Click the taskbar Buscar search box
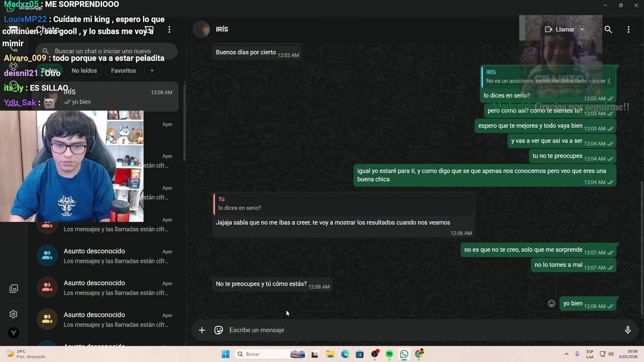Viewport: 644px width, 362px height. (271, 354)
